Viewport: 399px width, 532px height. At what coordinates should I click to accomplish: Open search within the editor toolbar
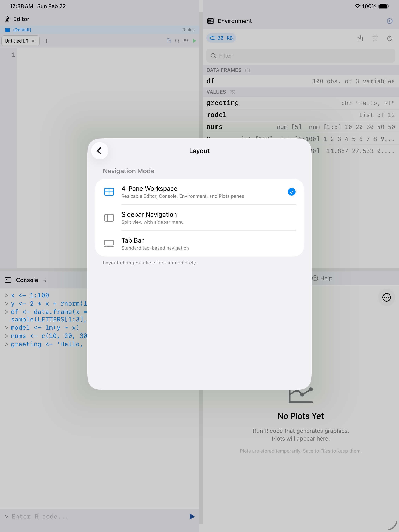[x=177, y=41]
